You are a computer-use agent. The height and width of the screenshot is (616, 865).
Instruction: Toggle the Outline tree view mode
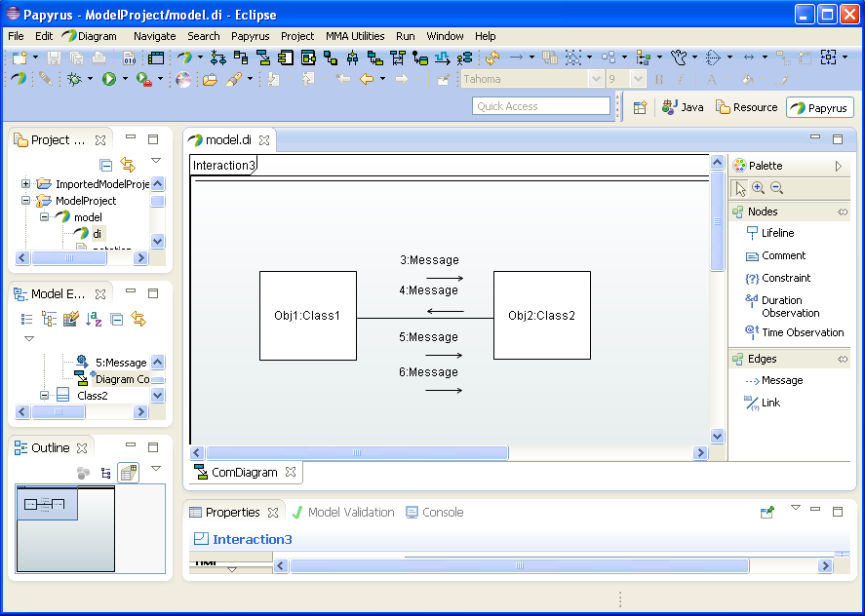pyautogui.click(x=106, y=473)
